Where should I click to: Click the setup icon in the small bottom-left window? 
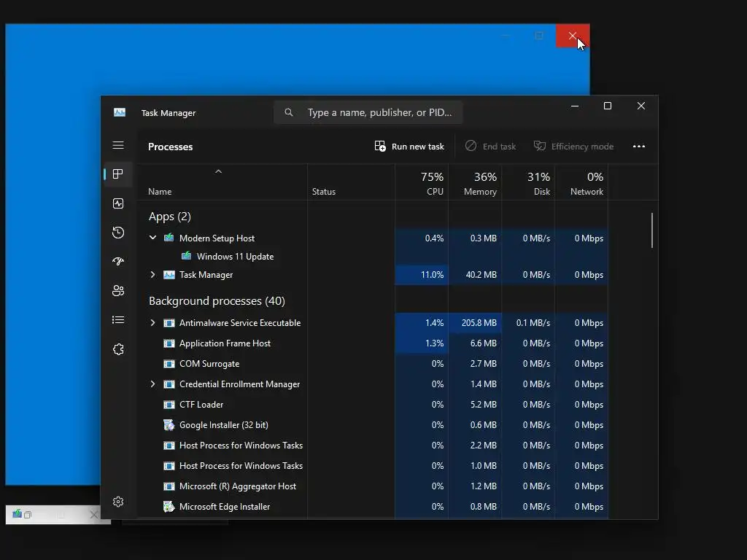pyautogui.click(x=18, y=514)
